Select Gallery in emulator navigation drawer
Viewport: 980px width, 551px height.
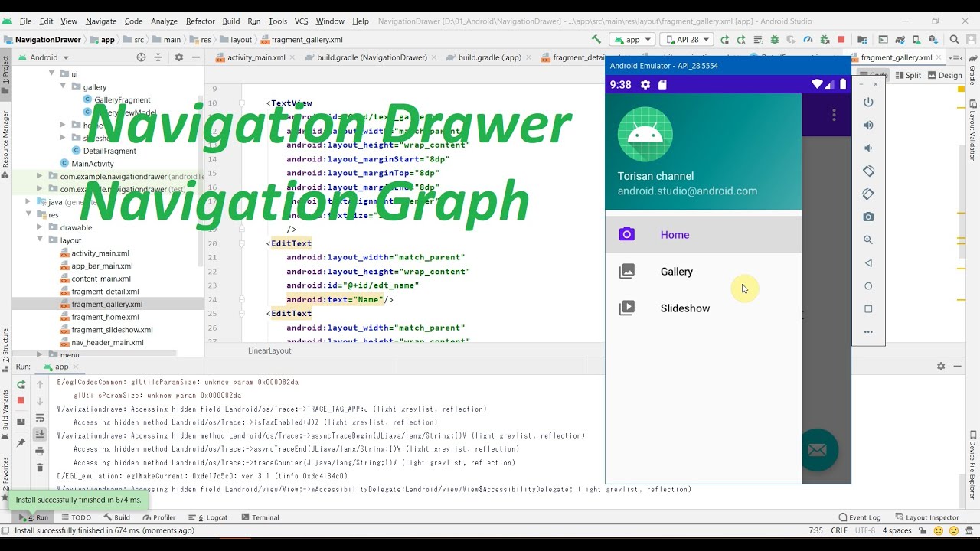(704, 271)
